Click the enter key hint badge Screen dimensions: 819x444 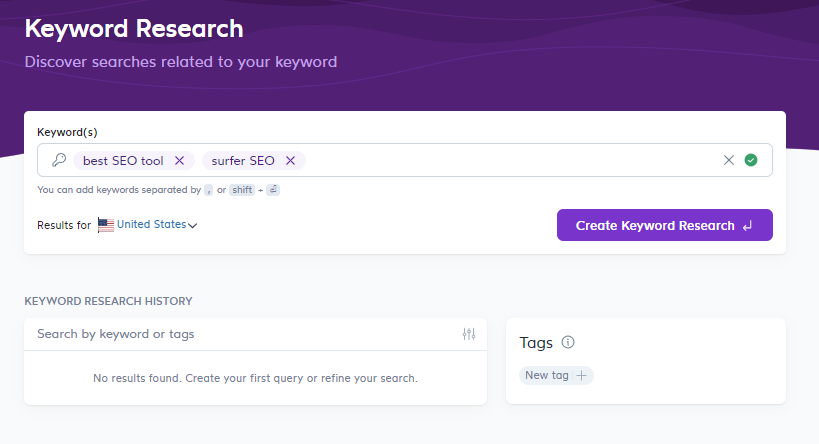click(273, 190)
